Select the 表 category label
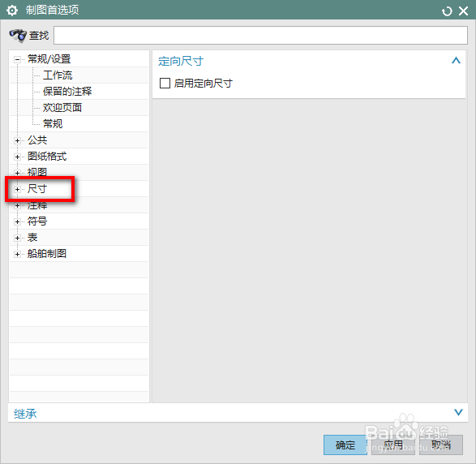Viewport: 476px width, 464px height. (x=32, y=237)
